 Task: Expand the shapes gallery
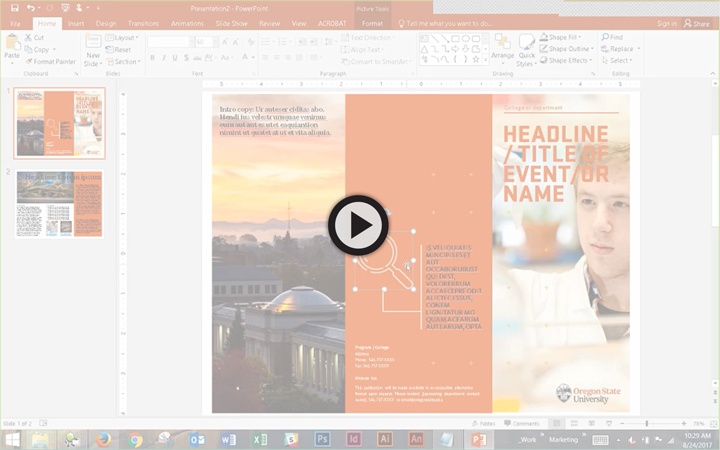pos(485,60)
